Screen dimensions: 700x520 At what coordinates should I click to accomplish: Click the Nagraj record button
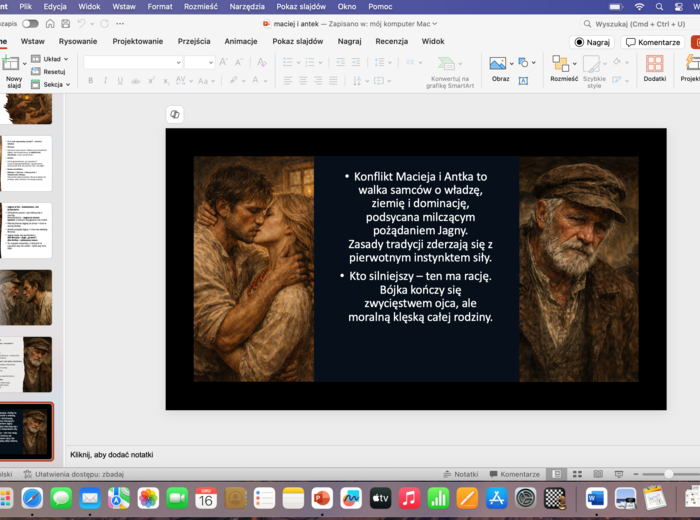(x=592, y=42)
